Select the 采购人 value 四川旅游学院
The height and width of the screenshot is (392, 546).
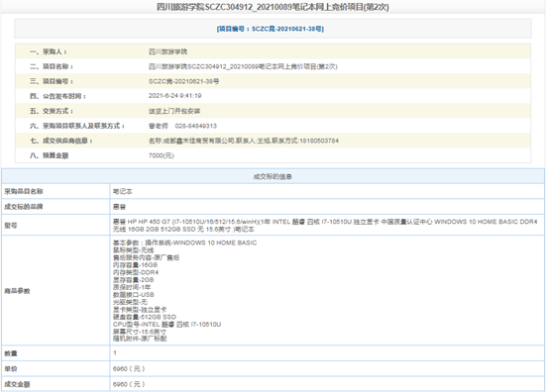pyautogui.click(x=167, y=51)
